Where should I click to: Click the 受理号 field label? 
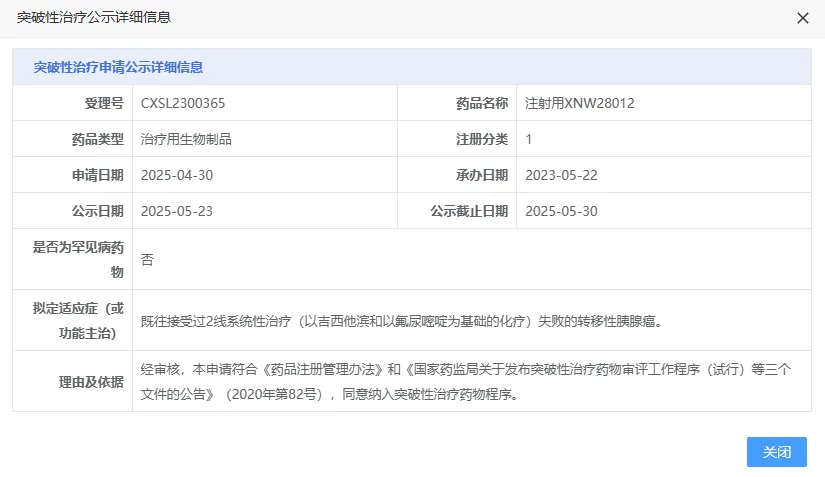[104, 103]
